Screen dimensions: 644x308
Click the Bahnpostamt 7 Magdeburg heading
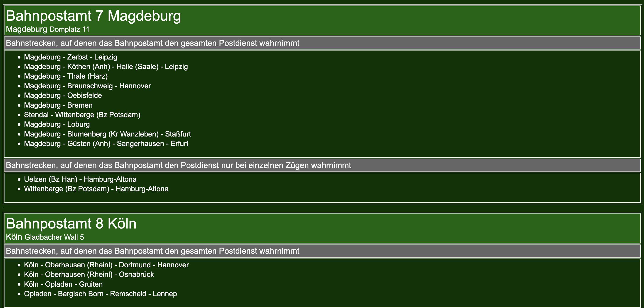point(93,16)
